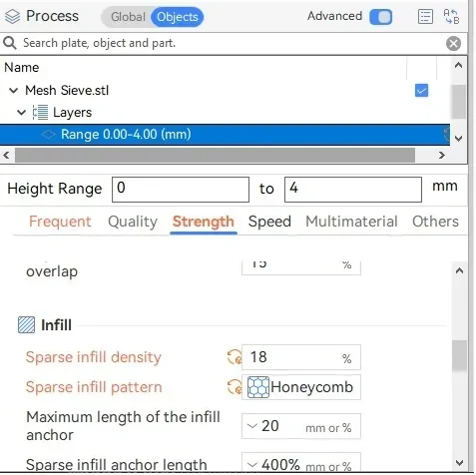The image size is (476, 475).
Task: Toggle the Advanced switch
Action: pos(380,17)
